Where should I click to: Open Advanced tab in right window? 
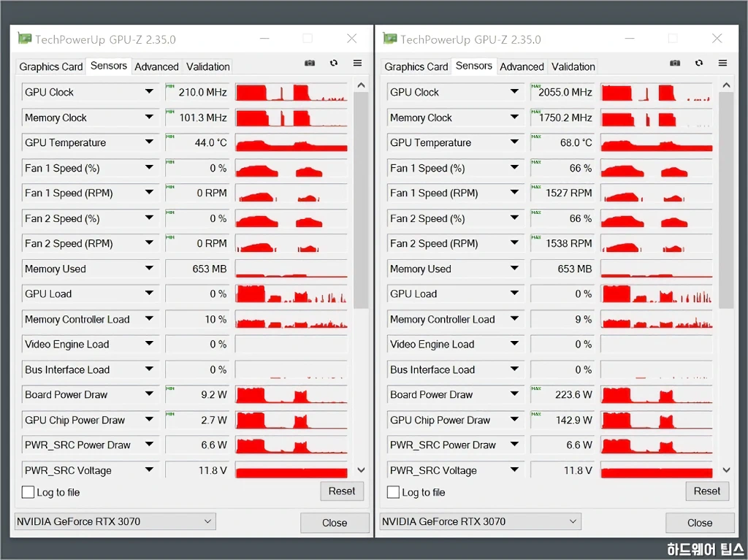pyautogui.click(x=522, y=66)
